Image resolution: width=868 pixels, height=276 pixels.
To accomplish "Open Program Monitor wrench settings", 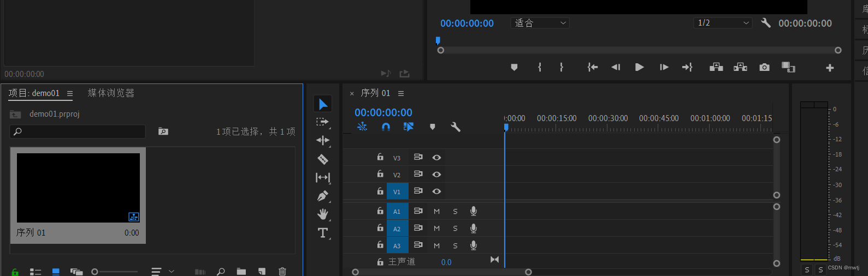I will pos(766,23).
